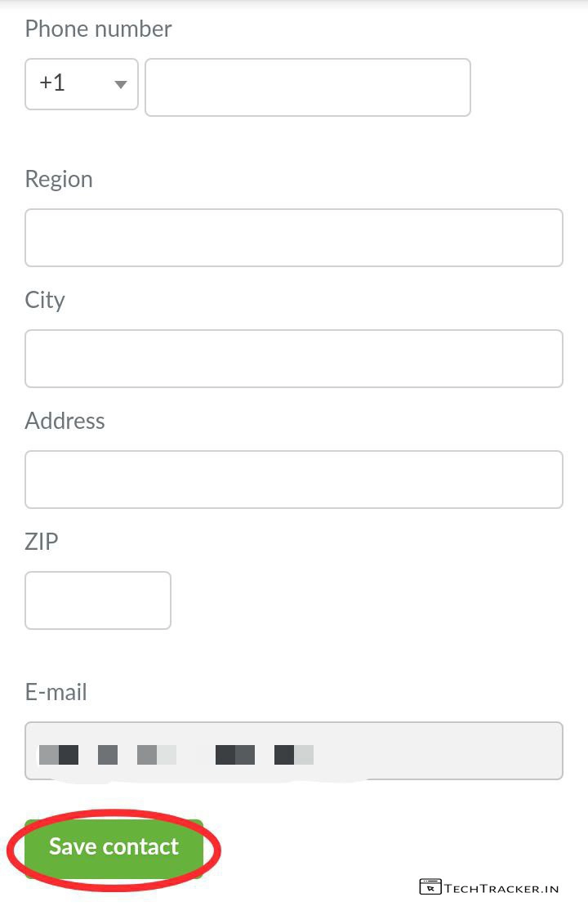The height and width of the screenshot is (915, 588).
Task: Click the Address label
Action: point(65,421)
